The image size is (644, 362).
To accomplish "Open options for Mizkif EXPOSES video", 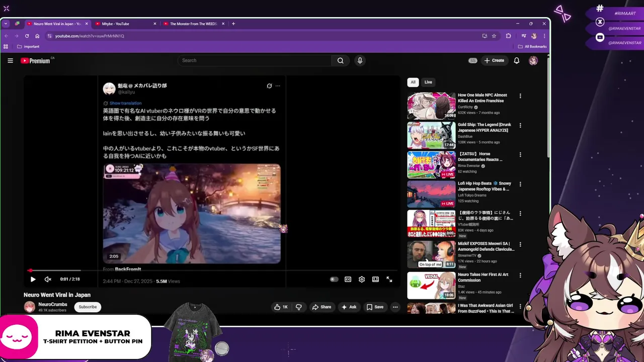I will pyautogui.click(x=520, y=244).
